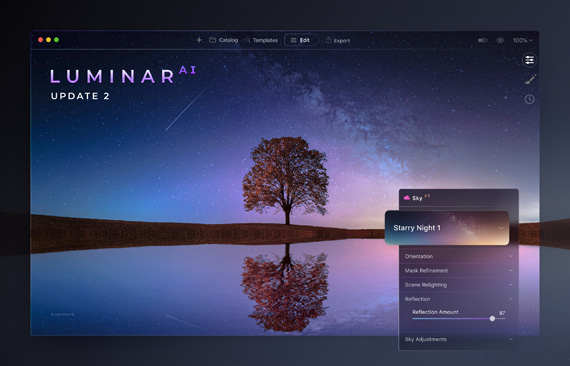Click the Reflection Amount slider handle
The image size is (570, 366).
492,318
